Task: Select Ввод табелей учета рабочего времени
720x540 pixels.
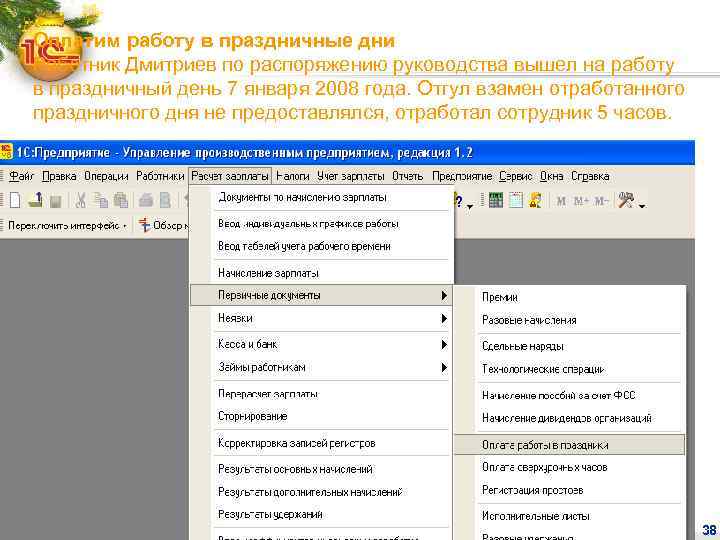Action: 320,247
